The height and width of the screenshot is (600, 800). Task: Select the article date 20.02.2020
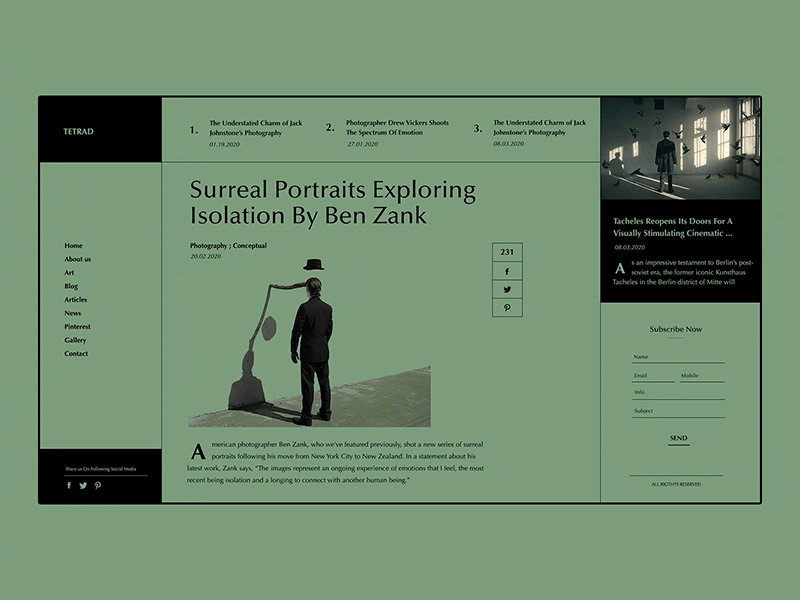206,256
